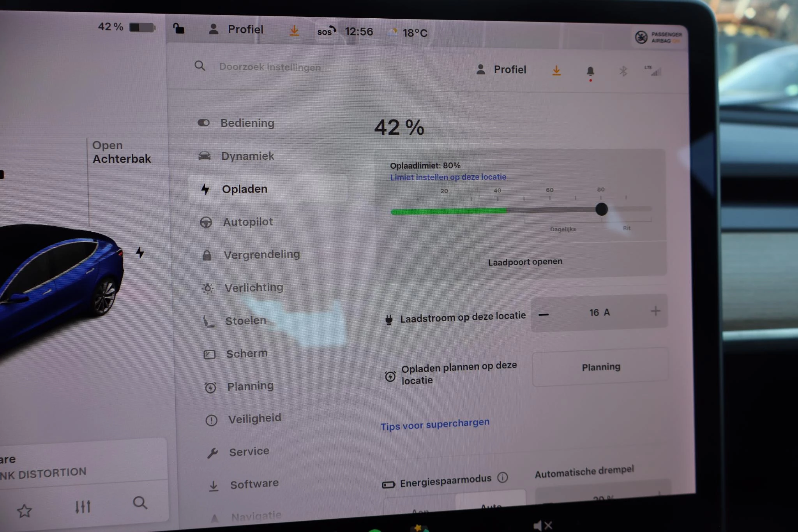Open Tips voor superchargen link
Image resolution: width=798 pixels, height=532 pixels.
point(435,425)
